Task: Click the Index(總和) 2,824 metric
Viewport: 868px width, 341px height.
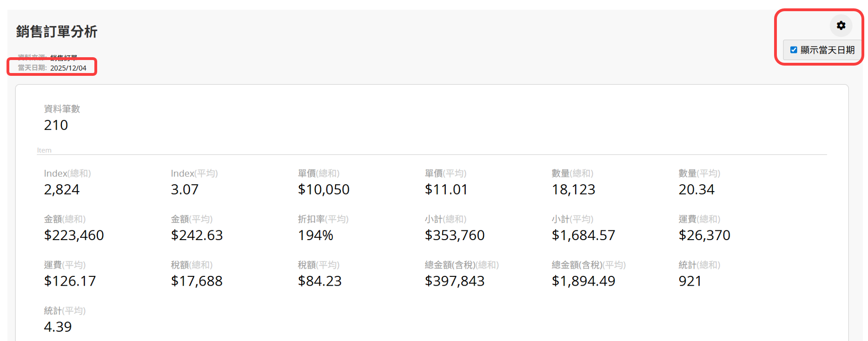Action: click(62, 189)
